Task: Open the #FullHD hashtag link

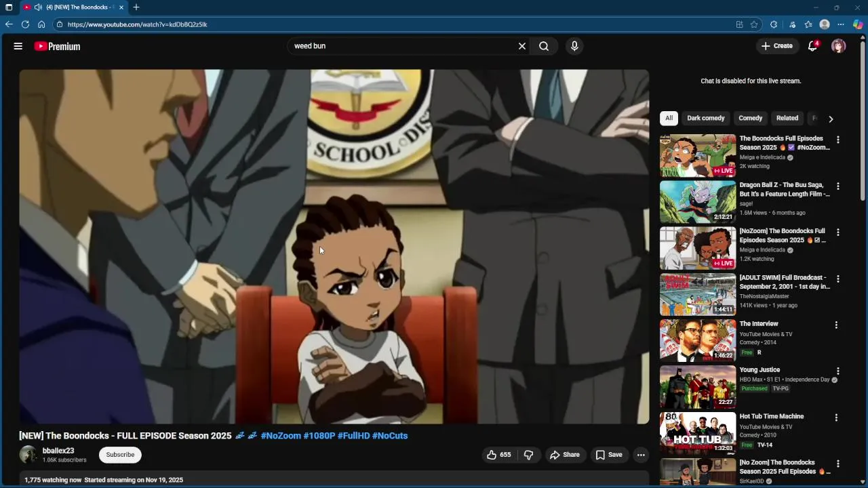Action: (353, 436)
